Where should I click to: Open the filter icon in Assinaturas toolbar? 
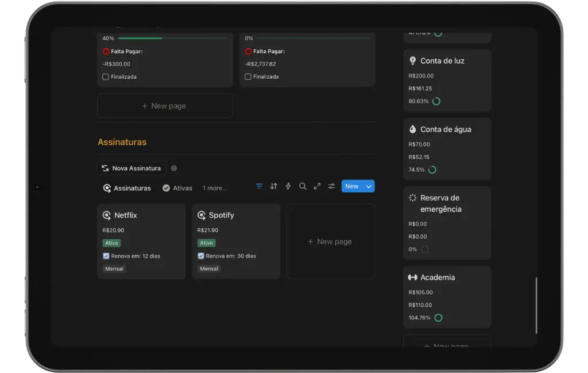(259, 186)
